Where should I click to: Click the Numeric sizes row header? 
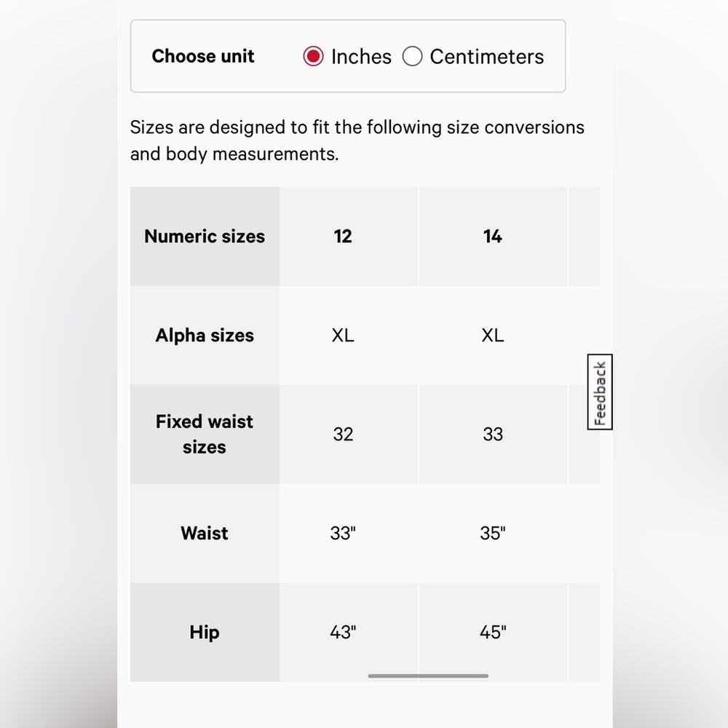click(x=205, y=237)
